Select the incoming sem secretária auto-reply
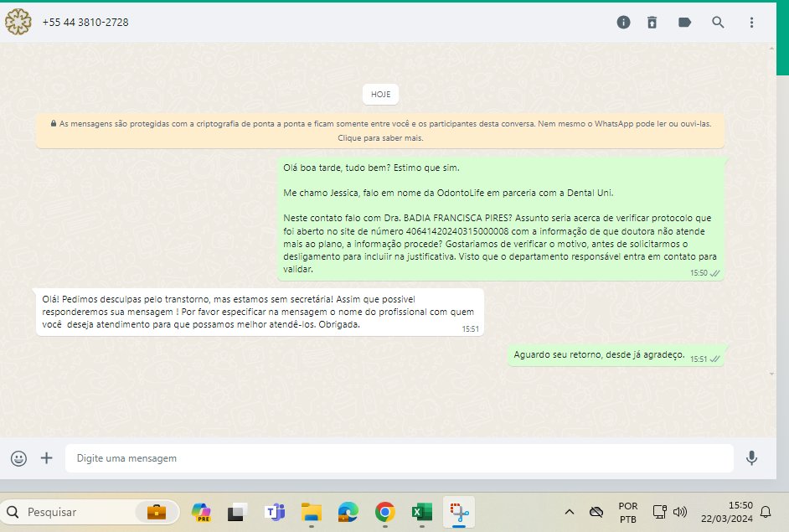789x532 pixels. click(258, 312)
